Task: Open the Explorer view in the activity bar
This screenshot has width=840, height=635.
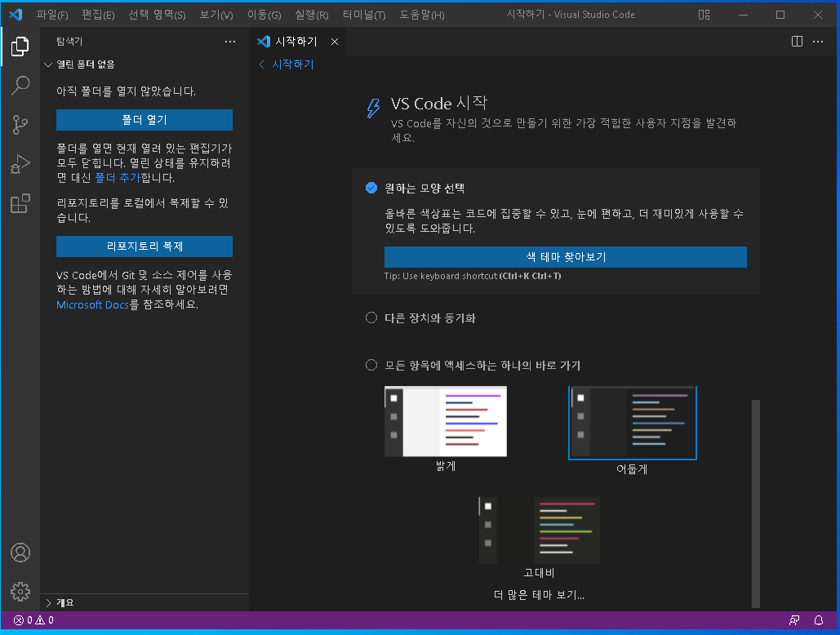Action: pyautogui.click(x=20, y=47)
